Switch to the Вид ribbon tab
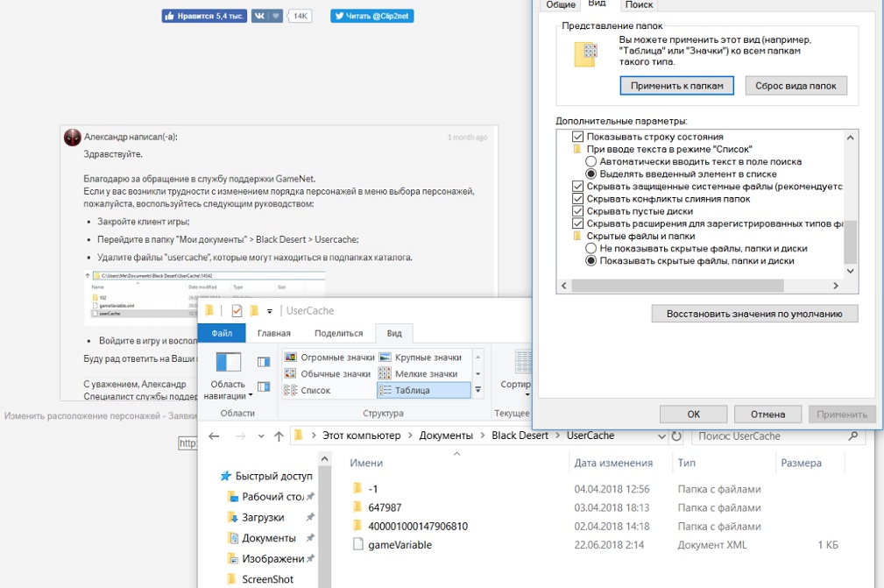 tap(394, 333)
